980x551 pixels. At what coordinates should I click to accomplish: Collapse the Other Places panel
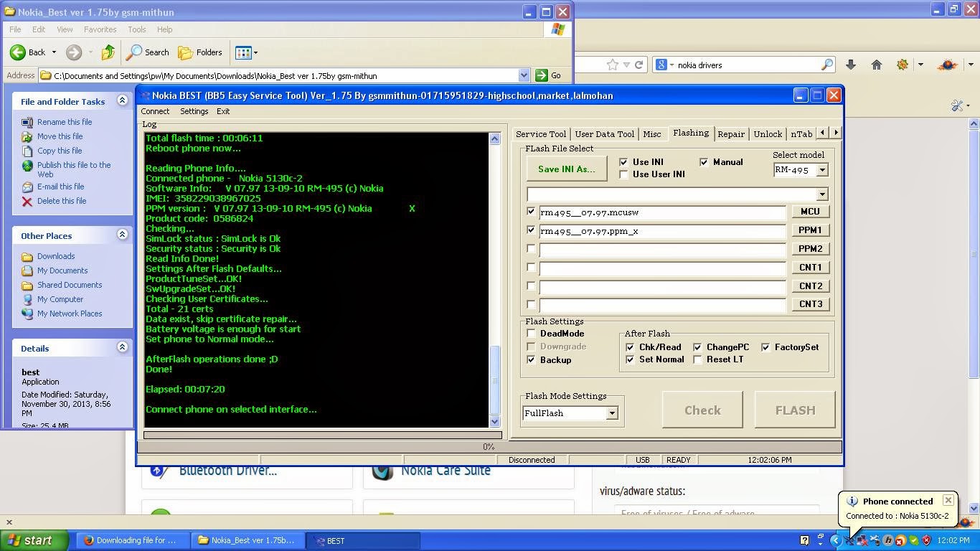click(x=122, y=235)
